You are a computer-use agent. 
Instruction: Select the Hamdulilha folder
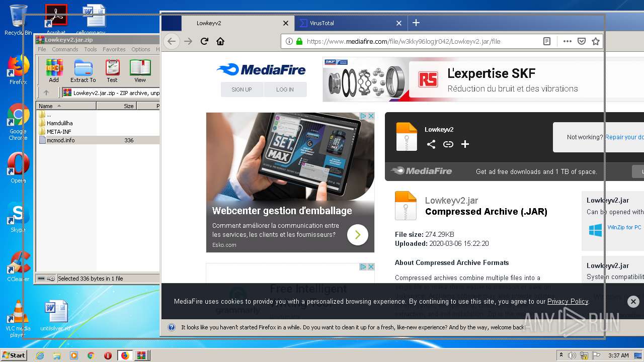[x=59, y=123]
